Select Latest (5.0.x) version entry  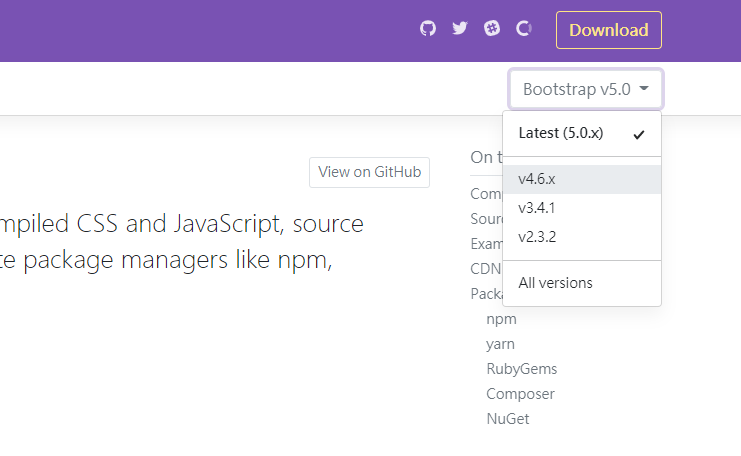click(x=561, y=133)
